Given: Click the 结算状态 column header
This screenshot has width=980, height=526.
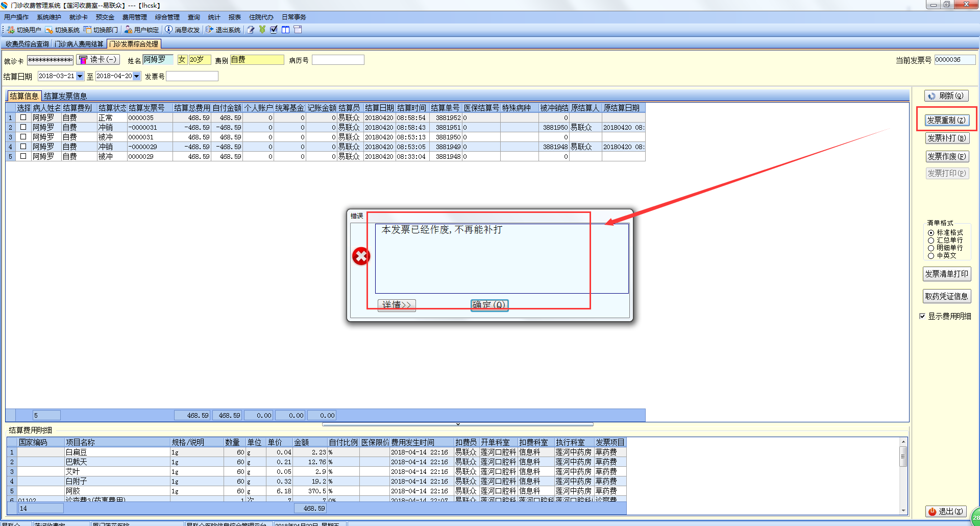Looking at the screenshot, I should pos(112,108).
